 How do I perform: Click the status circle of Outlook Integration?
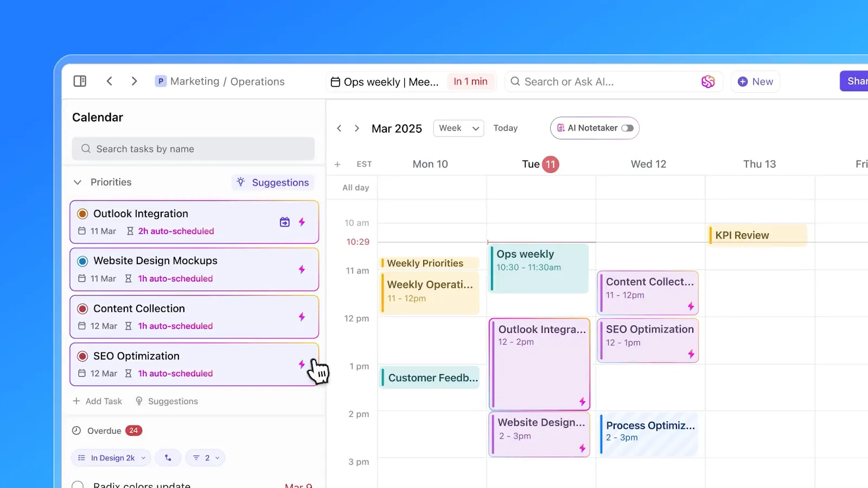click(82, 214)
